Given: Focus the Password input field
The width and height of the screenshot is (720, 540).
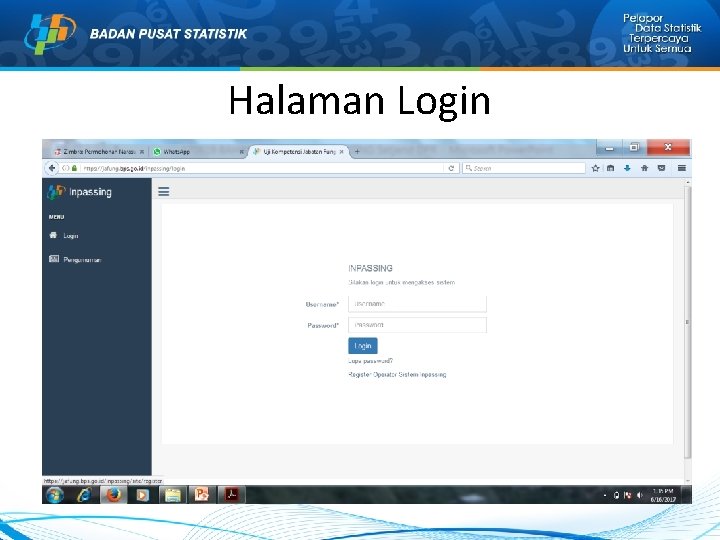Looking at the screenshot, I should (417, 325).
